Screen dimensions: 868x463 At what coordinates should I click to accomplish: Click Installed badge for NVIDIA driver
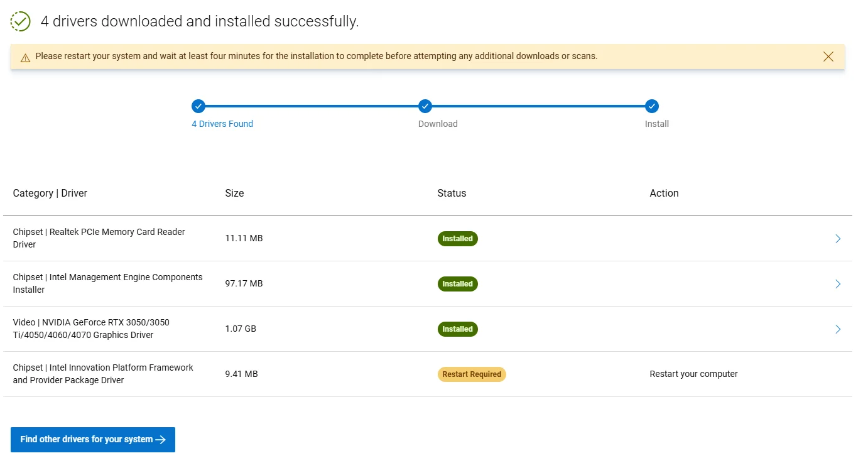pos(458,329)
